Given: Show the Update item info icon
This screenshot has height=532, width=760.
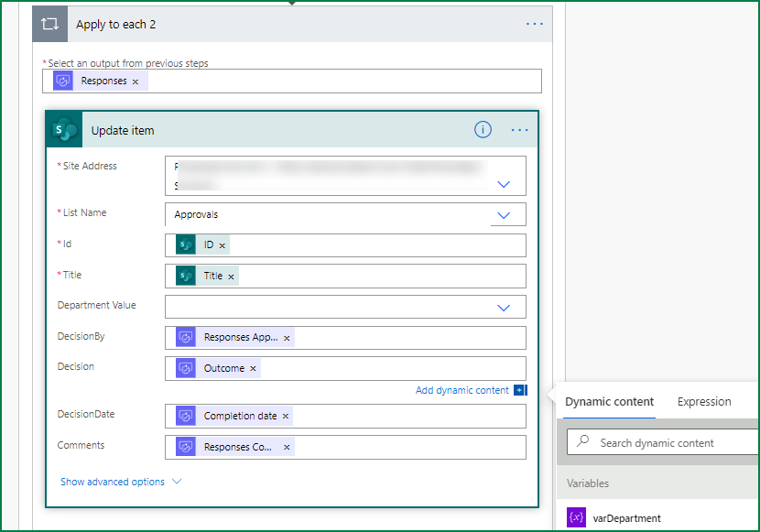Looking at the screenshot, I should click(483, 129).
